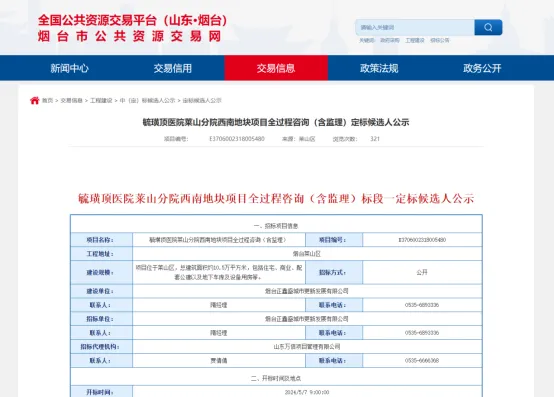Click the 公开 value cell
The height and width of the screenshot is (397, 554).
pos(422,272)
